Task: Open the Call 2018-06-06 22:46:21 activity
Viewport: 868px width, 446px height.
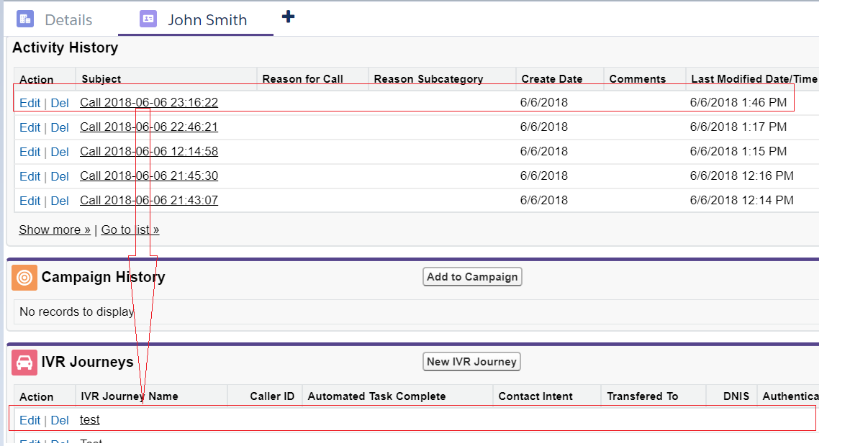Action: [x=148, y=127]
